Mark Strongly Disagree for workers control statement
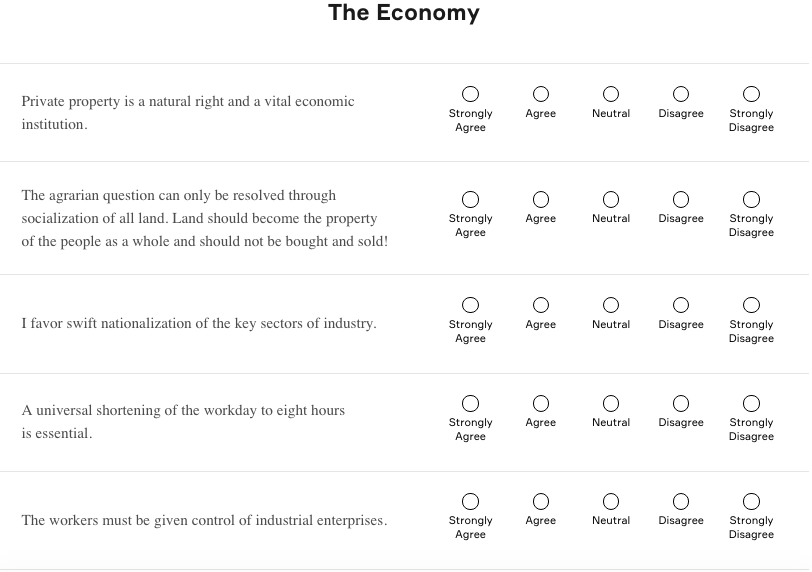The height and width of the screenshot is (572, 812). point(751,501)
